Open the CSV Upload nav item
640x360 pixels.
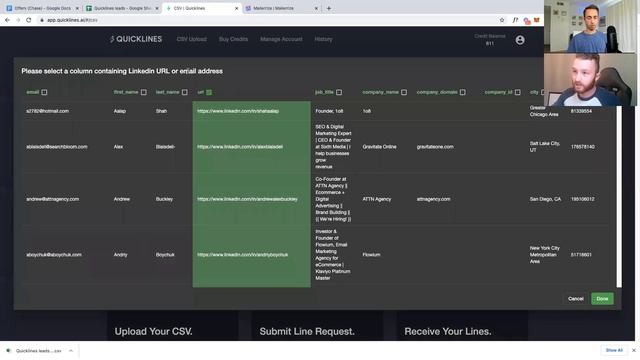click(191, 39)
